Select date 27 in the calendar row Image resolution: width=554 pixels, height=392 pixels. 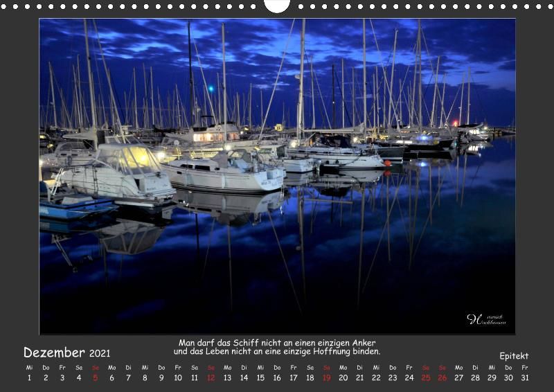[x=459, y=377]
